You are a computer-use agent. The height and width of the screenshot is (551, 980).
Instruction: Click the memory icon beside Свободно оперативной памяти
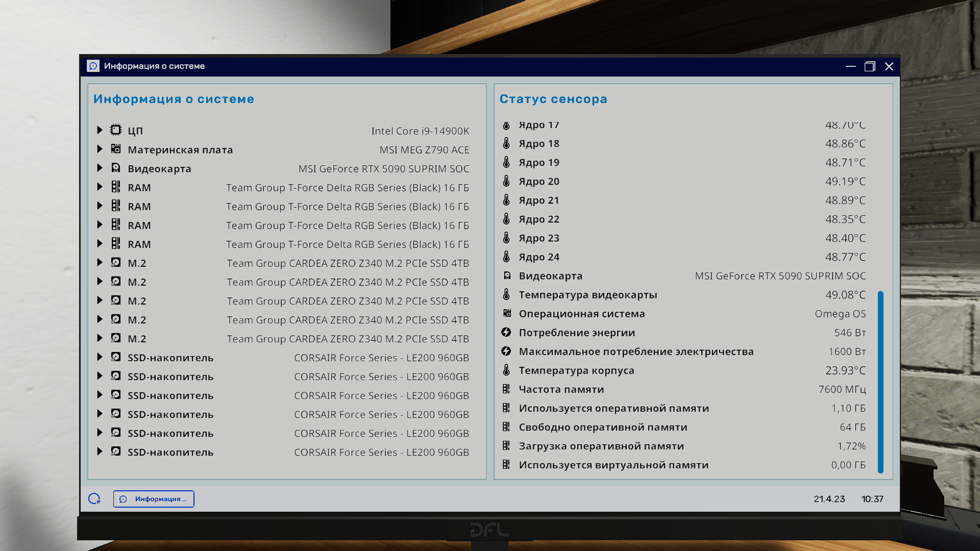click(506, 427)
